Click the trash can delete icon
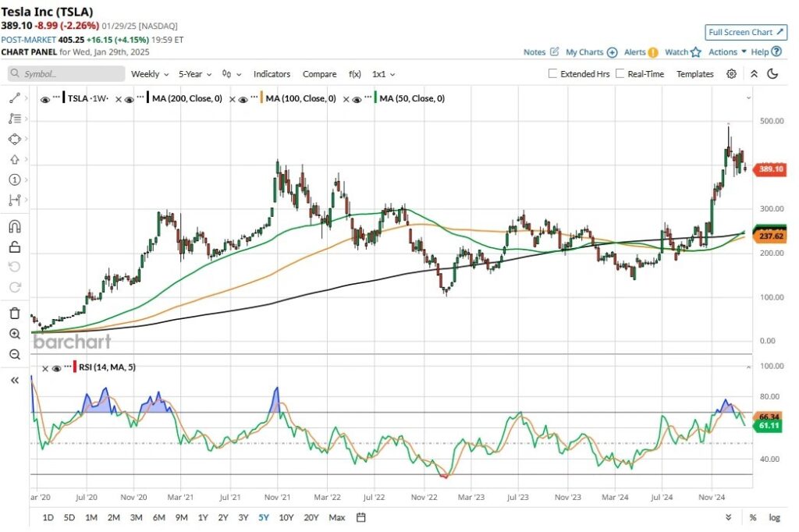Image resolution: width=799 pixels, height=532 pixels. (14, 313)
